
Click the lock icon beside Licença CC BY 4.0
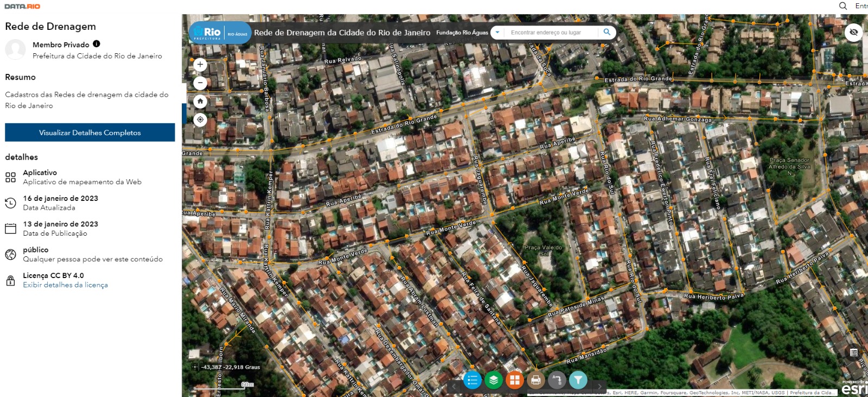coord(10,280)
